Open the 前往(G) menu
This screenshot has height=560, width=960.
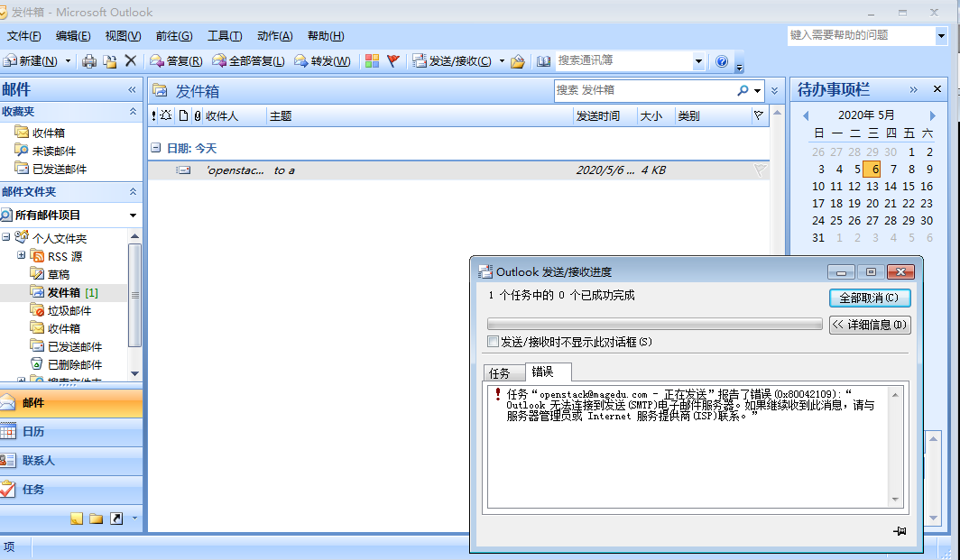[174, 36]
